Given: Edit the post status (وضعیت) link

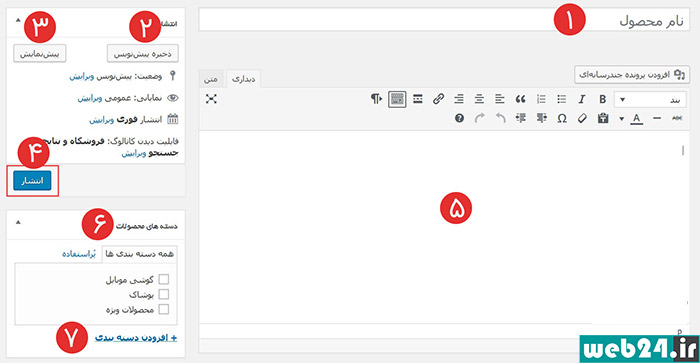Looking at the screenshot, I should pos(82,76).
